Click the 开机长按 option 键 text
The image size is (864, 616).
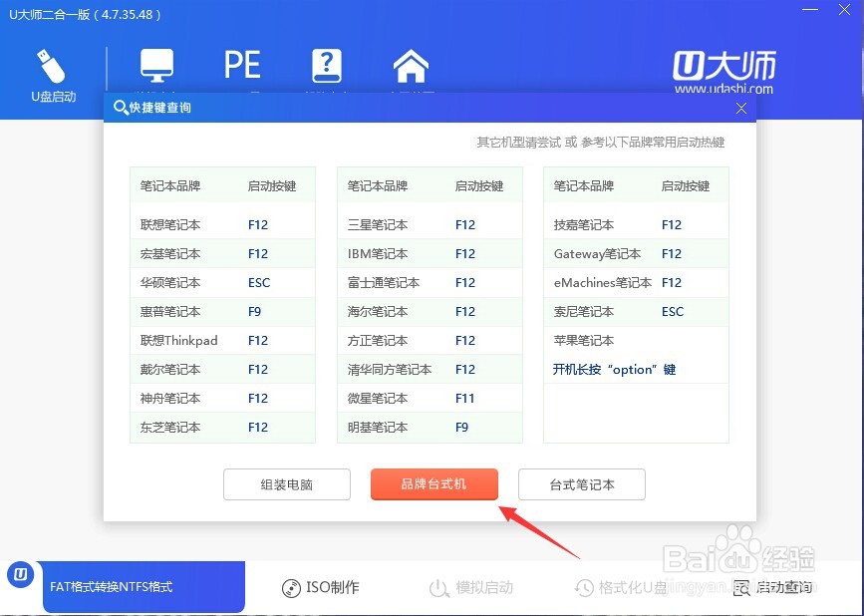point(615,369)
